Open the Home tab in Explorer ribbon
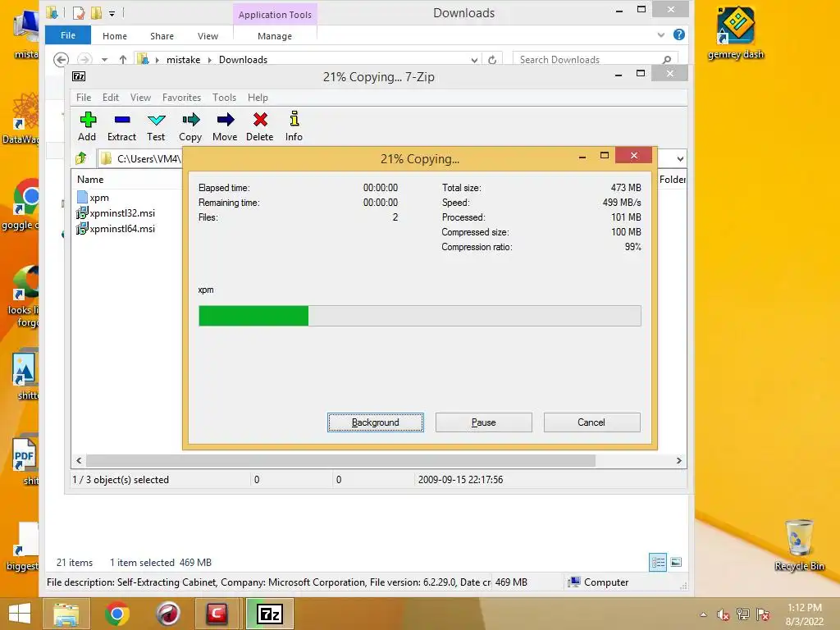840x630 pixels. tap(115, 36)
